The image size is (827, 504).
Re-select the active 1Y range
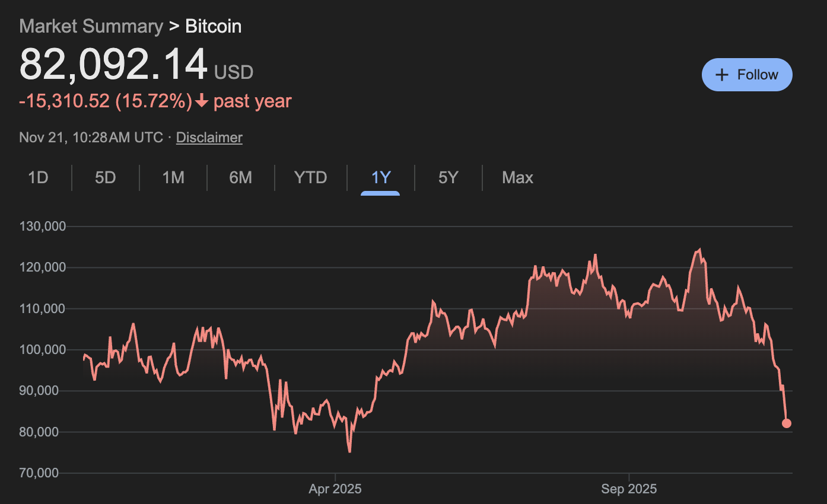(x=380, y=177)
